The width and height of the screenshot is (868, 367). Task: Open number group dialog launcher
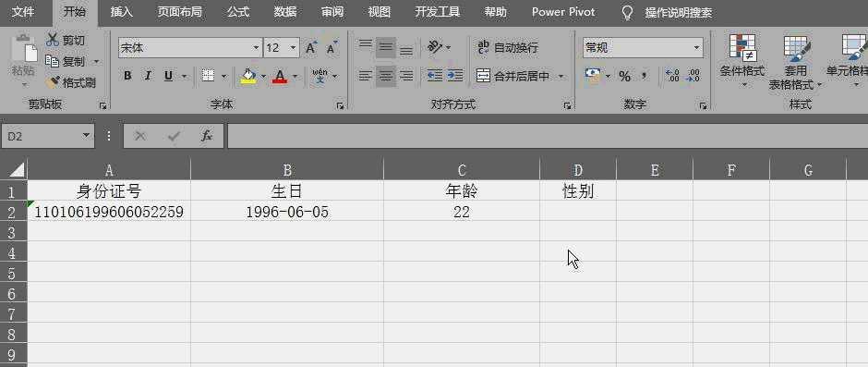703,105
